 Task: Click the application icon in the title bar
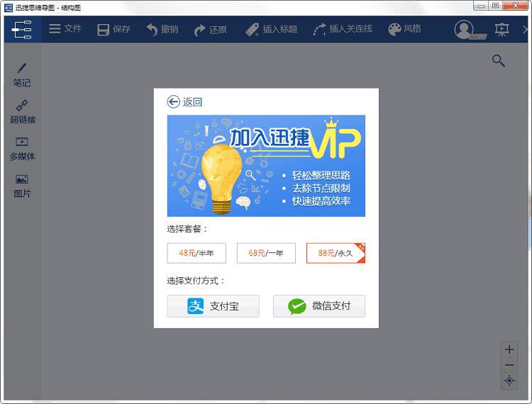[x=9, y=8]
